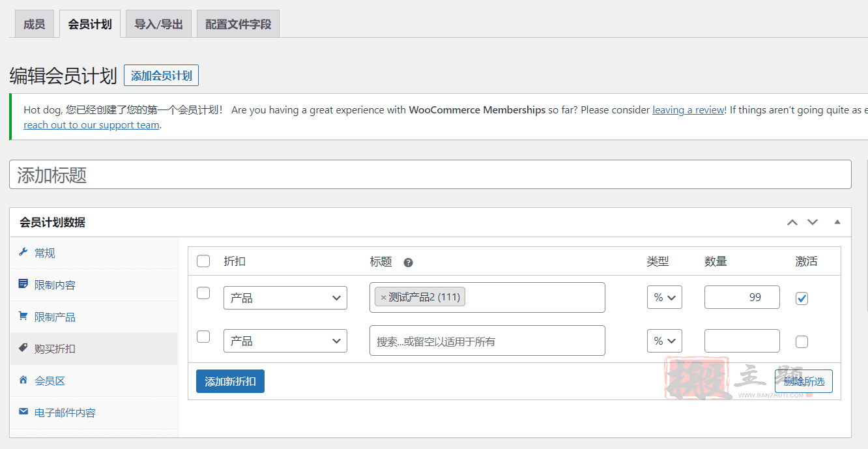Open the 限制内容 section
This screenshot has width=868, height=449.
tap(94, 285)
